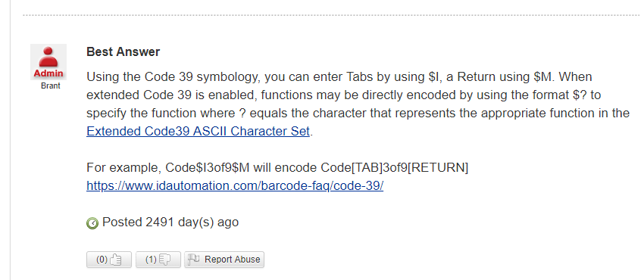Click the (1) dislike count
644x280 pixels.
tap(151, 260)
